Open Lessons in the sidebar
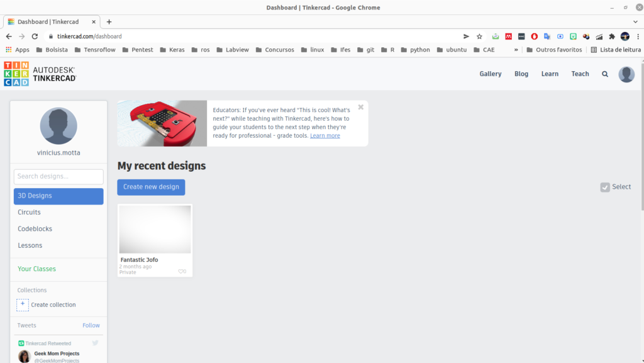The width and height of the screenshot is (644, 363). point(30,245)
